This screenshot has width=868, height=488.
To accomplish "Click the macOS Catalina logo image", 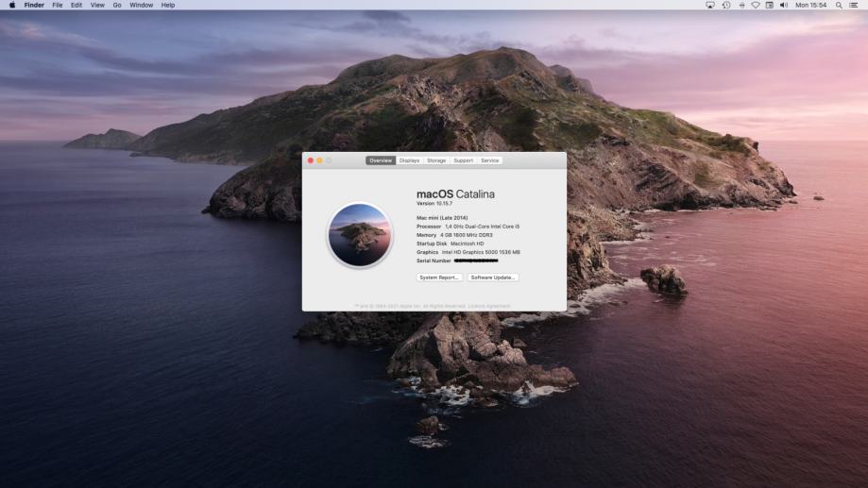I will 359,235.
